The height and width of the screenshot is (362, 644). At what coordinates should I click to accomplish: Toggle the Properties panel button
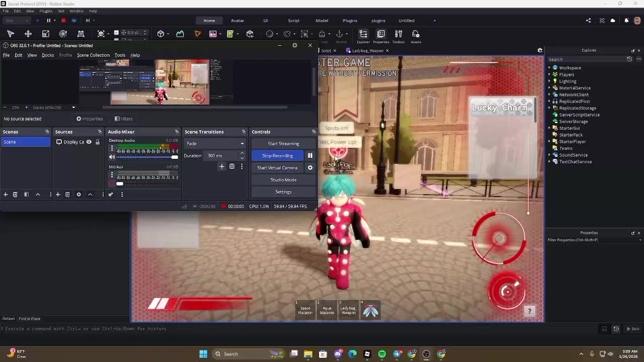(x=381, y=36)
